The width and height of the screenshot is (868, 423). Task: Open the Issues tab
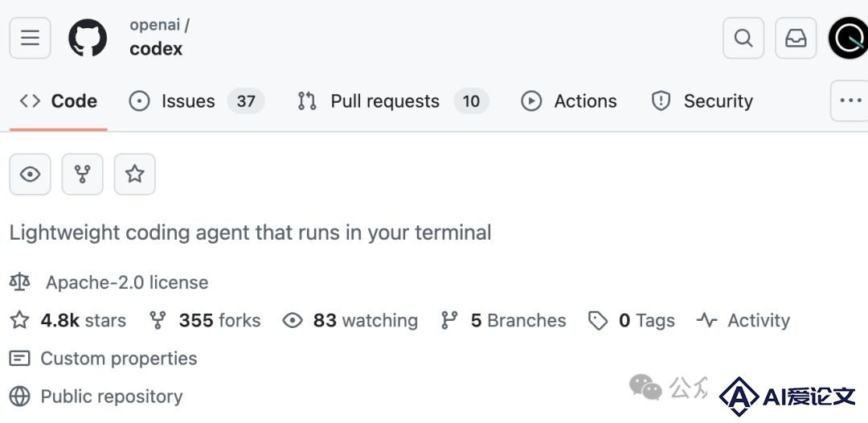tap(197, 101)
